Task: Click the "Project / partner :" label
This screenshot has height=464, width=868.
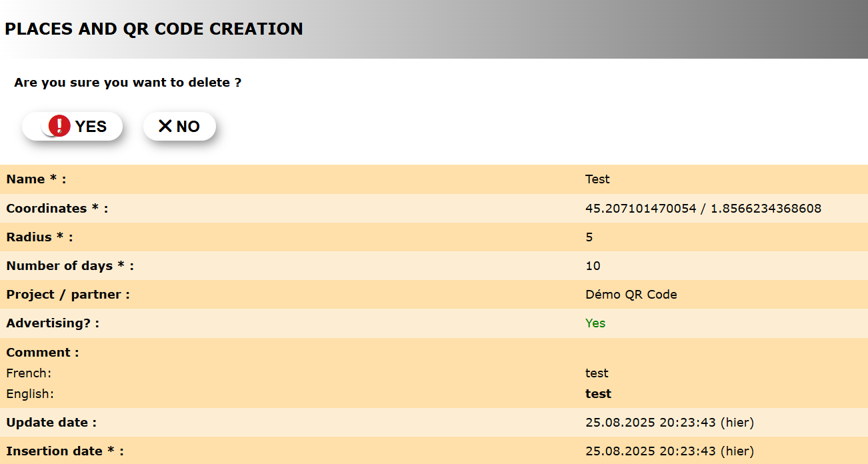Action: click(x=68, y=295)
